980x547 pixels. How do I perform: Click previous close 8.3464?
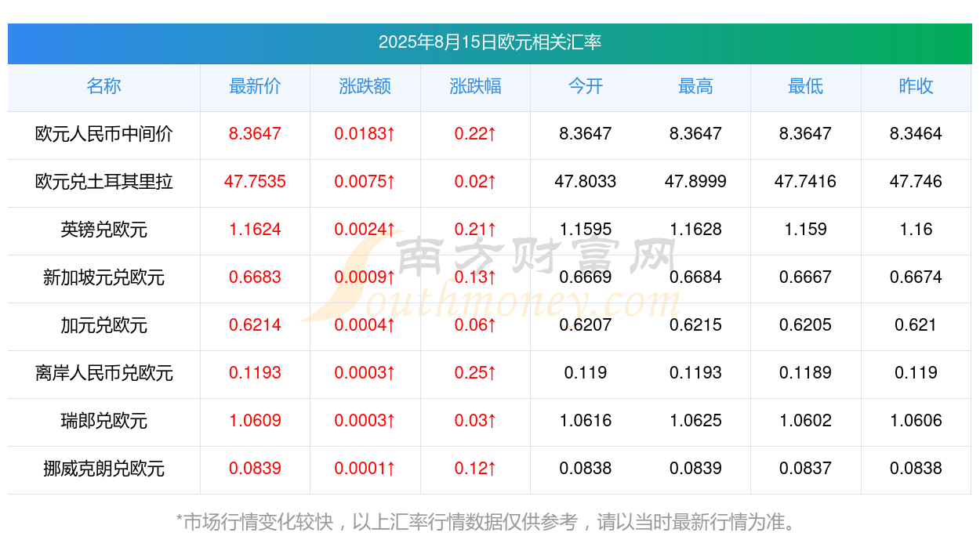click(x=916, y=134)
